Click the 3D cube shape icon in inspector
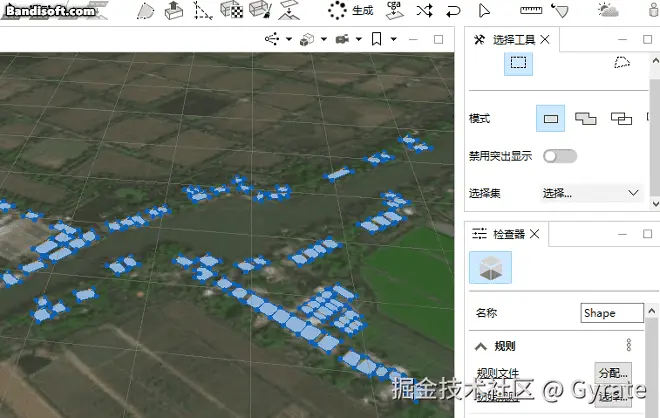The width and height of the screenshot is (660, 418). [x=490, y=268]
